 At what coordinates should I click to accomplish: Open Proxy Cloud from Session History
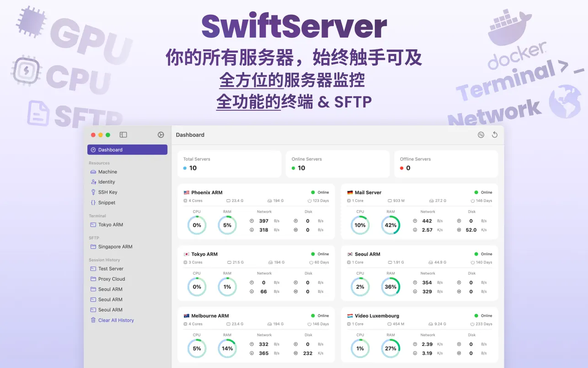pyautogui.click(x=111, y=279)
